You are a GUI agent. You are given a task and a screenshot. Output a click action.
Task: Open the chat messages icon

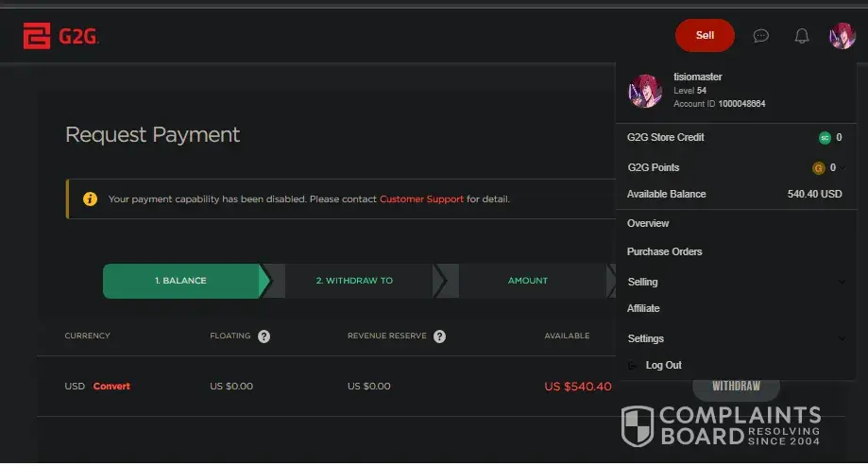tap(760, 36)
